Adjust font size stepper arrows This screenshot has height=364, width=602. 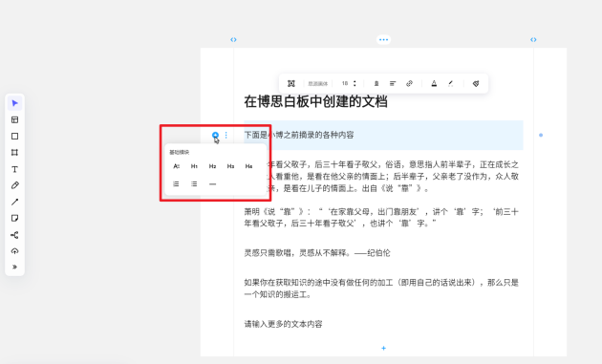(355, 83)
